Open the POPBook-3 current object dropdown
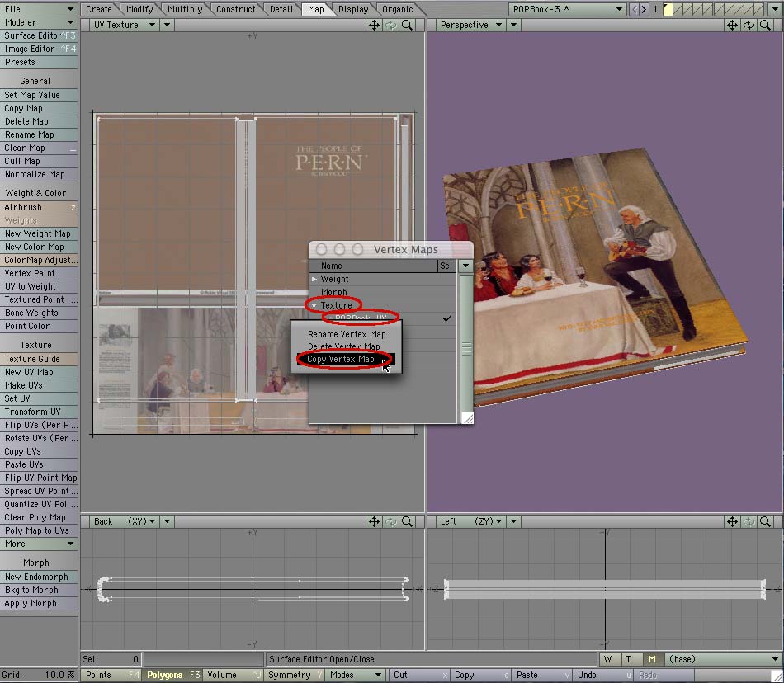 pos(567,9)
